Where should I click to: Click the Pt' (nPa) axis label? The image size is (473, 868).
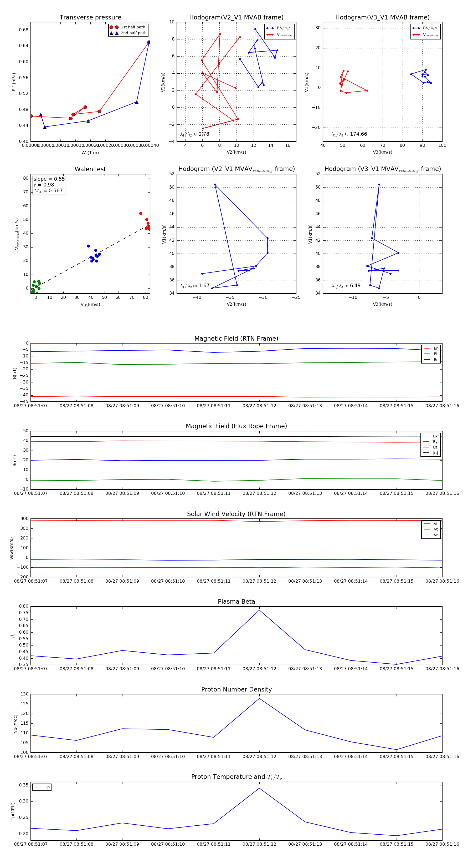[14, 82]
